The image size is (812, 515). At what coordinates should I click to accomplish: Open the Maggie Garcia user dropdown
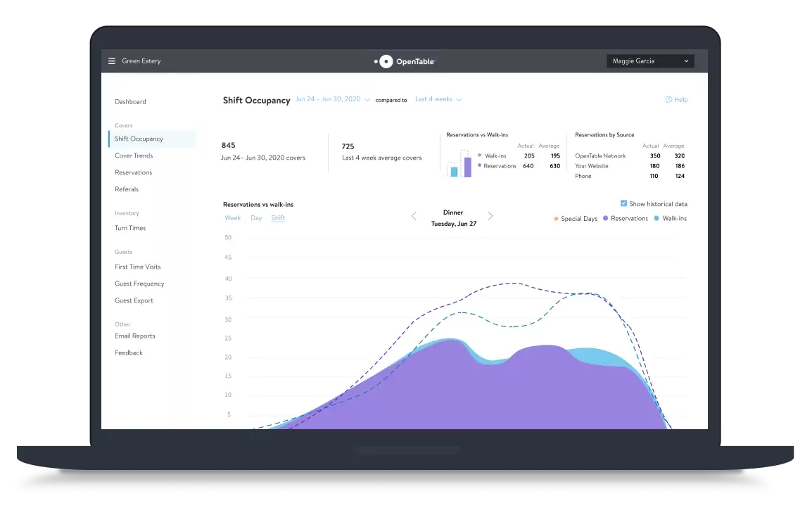tap(650, 61)
